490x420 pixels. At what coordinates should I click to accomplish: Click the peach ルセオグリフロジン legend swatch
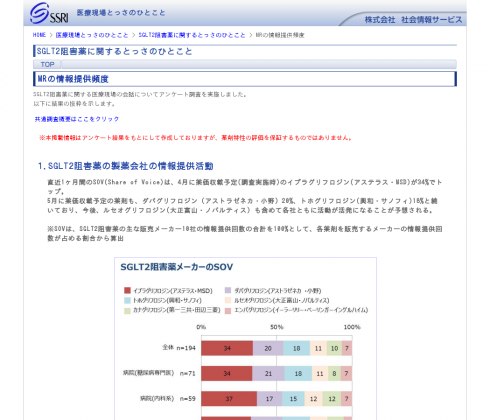pyautogui.click(x=228, y=300)
